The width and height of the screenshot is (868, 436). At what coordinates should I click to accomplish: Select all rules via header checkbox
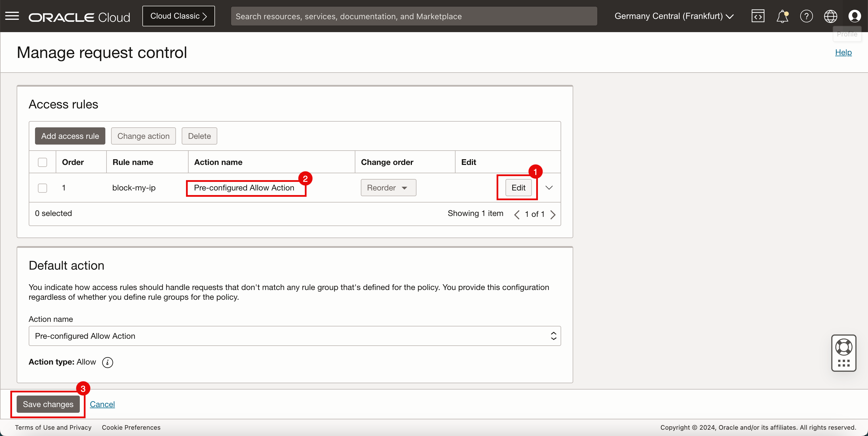[x=42, y=162]
